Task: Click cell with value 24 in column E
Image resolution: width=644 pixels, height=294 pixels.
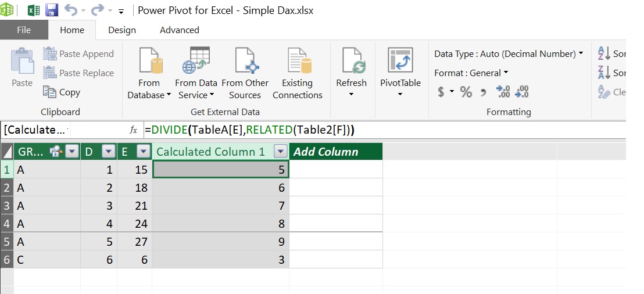Action: (x=135, y=223)
